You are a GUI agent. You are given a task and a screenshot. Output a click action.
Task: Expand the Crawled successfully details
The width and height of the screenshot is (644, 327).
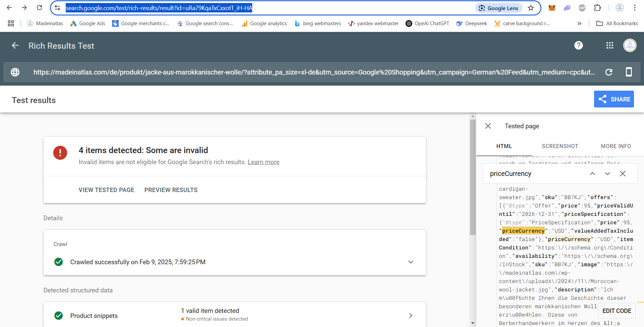coord(411,262)
